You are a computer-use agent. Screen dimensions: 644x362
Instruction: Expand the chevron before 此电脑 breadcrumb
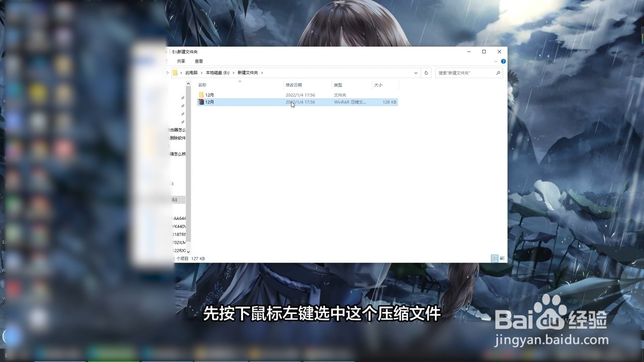click(x=181, y=73)
